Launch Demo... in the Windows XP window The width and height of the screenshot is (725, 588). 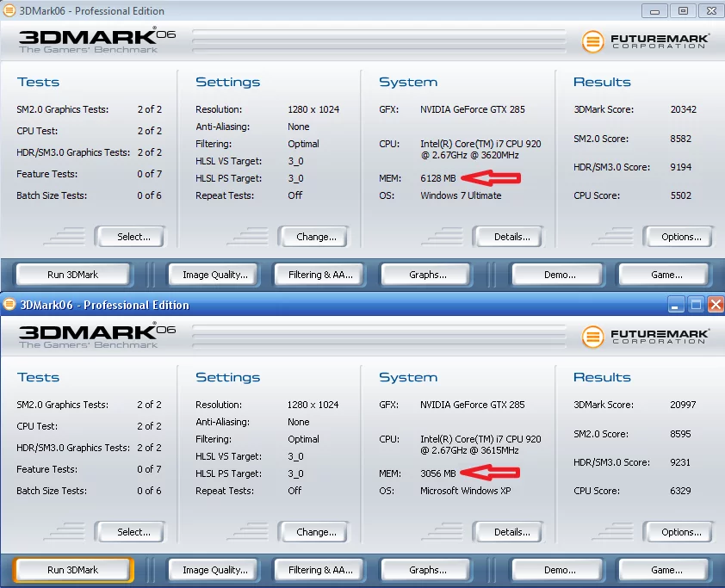pyautogui.click(x=559, y=570)
